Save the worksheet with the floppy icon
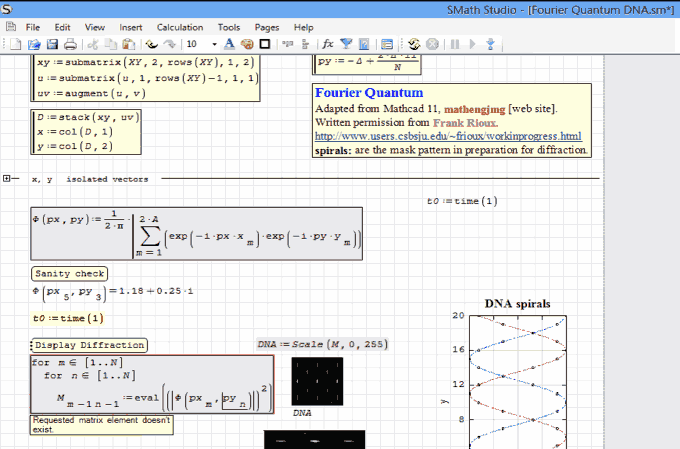 [x=52, y=44]
